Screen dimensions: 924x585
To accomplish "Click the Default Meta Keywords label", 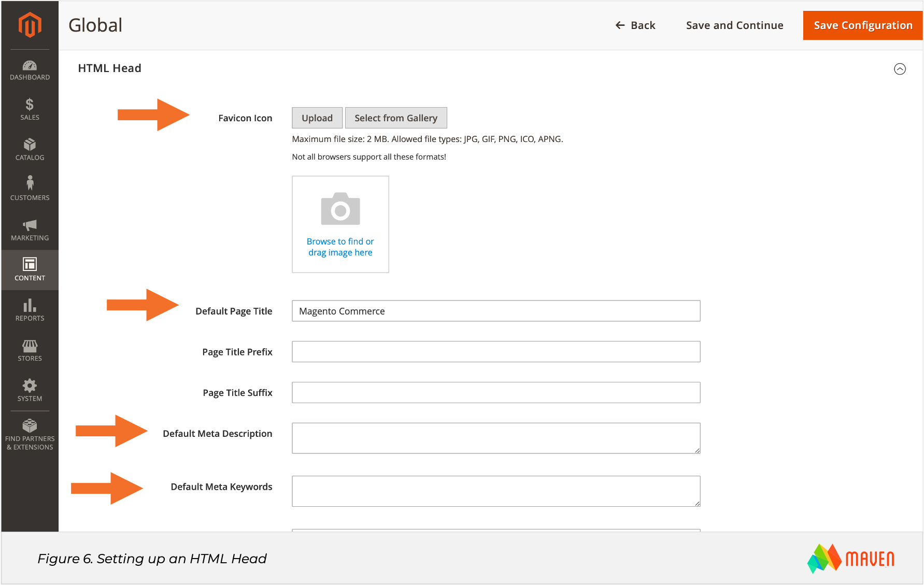I will click(x=221, y=487).
